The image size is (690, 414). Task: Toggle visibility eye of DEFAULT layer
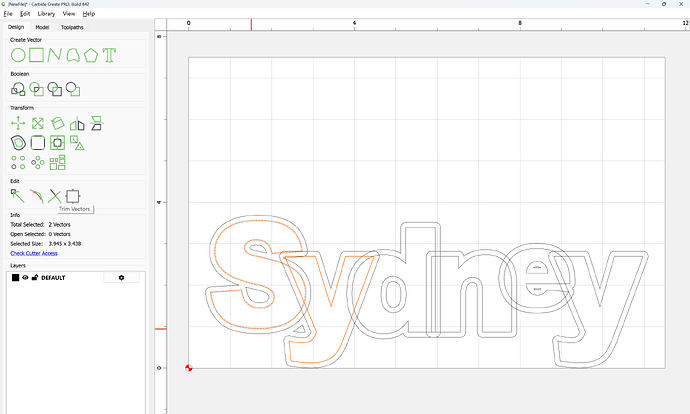pyautogui.click(x=26, y=277)
